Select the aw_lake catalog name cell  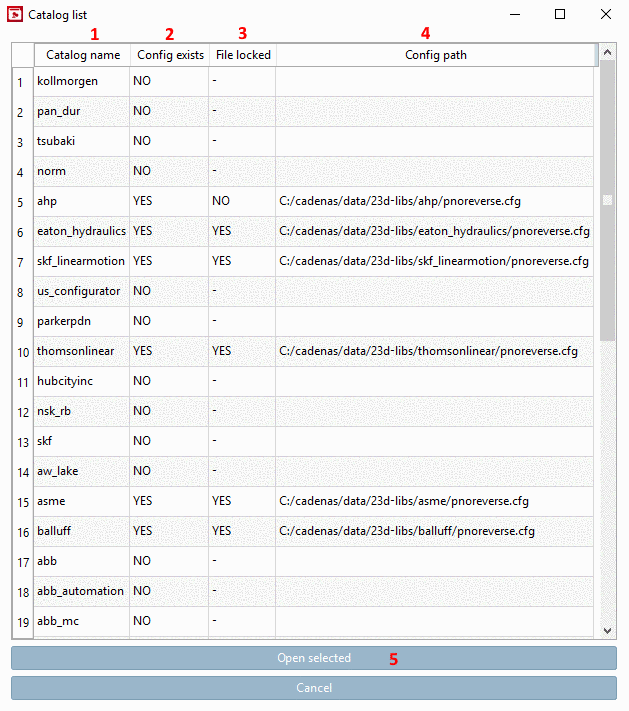point(82,471)
